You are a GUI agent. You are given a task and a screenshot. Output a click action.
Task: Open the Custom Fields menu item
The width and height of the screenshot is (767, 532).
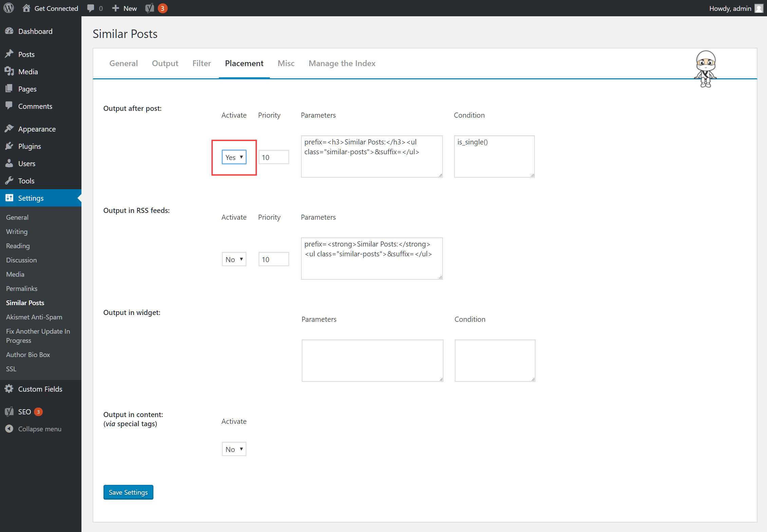pyautogui.click(x=41, y=389)
